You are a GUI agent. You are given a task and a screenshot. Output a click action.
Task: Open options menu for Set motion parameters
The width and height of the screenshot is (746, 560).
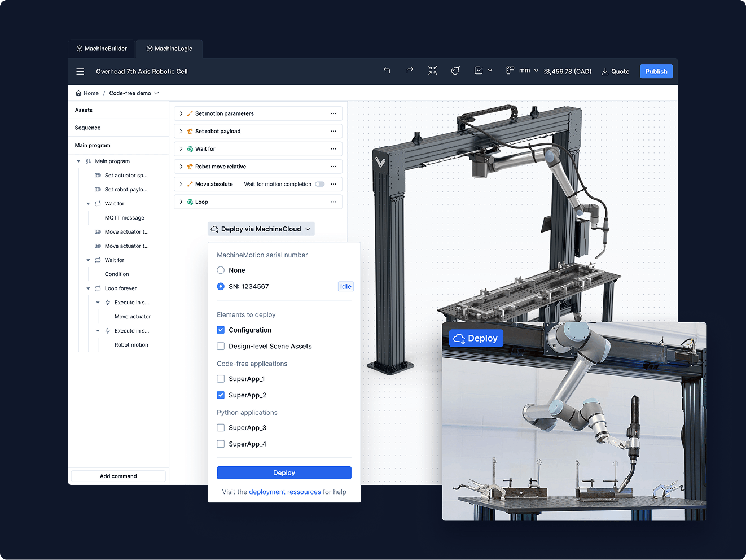coord(333,113)
